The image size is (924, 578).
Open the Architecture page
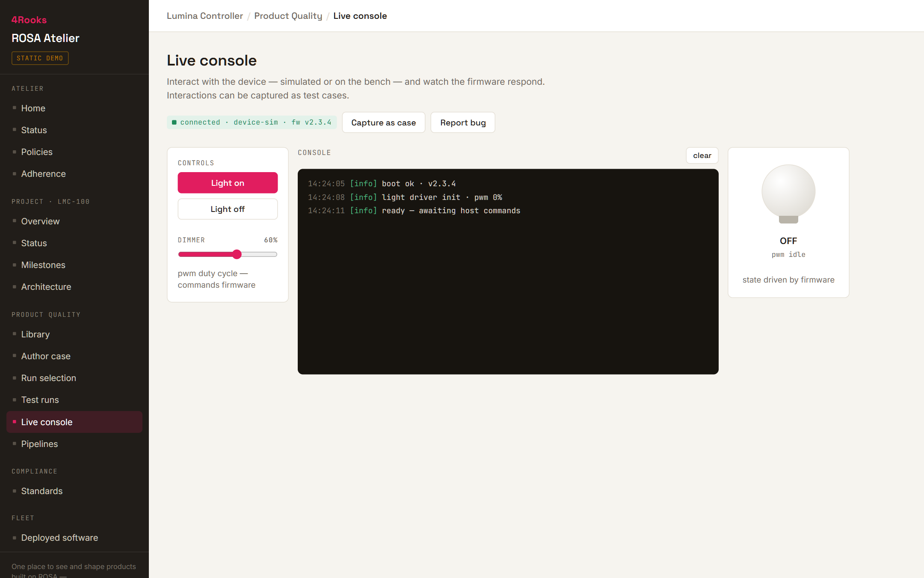[74, 287]
